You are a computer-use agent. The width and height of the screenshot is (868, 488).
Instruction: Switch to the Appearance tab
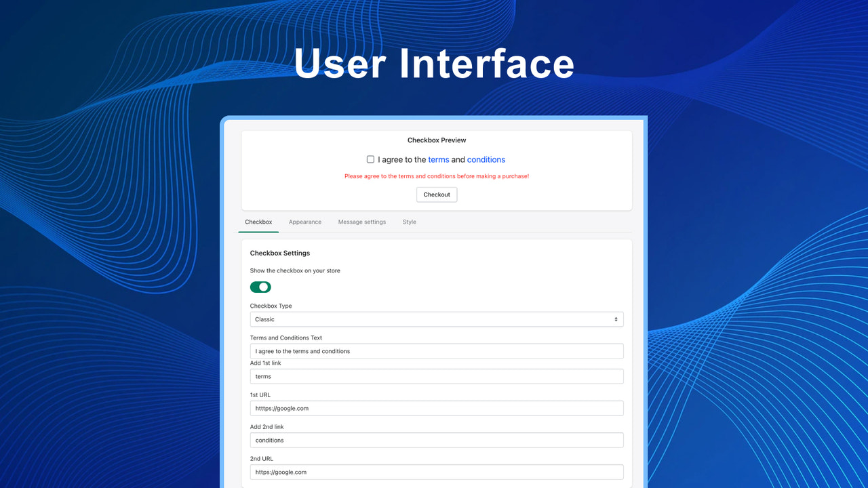pyautogui.click(x=304, y=222)
